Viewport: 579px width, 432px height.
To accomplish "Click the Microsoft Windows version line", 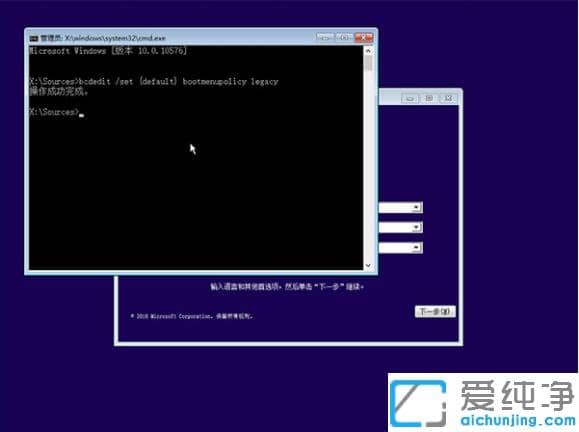I will 108,51.
